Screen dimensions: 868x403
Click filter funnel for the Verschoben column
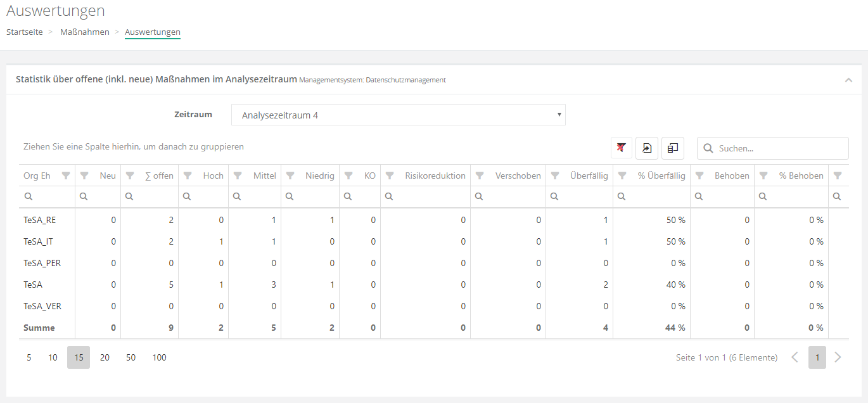coord(480,176)
